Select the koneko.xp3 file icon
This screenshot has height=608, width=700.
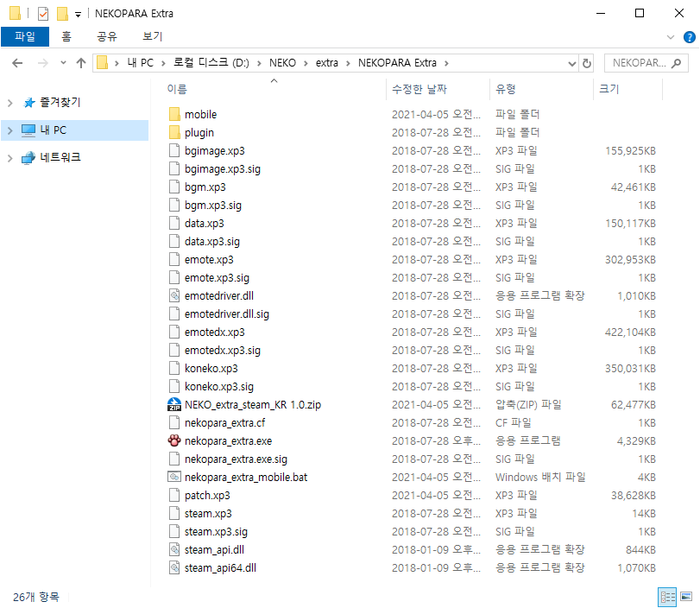tap(174, 369)
